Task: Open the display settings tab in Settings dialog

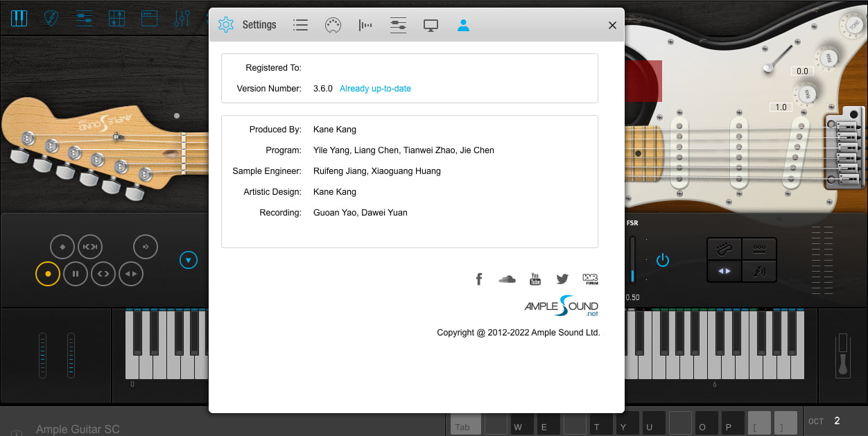Action: coord(431,24)
